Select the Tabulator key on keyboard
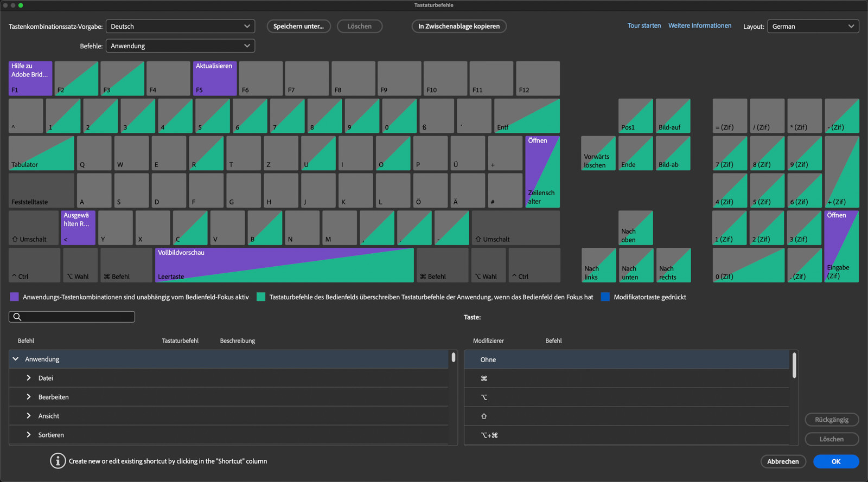Image resolution: width=868 pixels, height=482 pixels. pyautogui.click(x=41, y=153)
